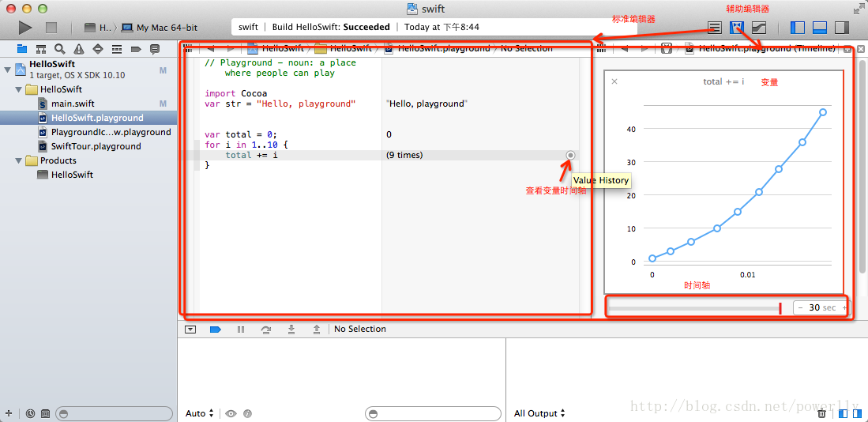Select SwiftTour.playground file
Viewport: 868px width, 422px height.
point(89,146)
